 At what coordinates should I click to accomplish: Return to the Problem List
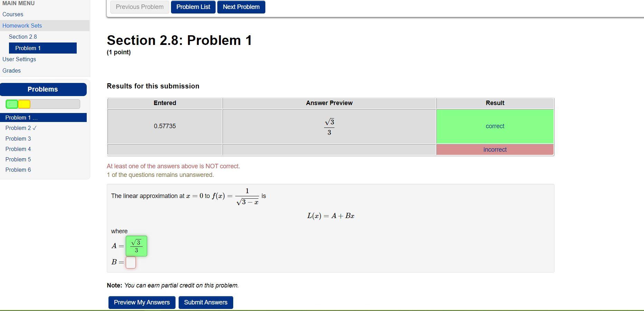point(193,7)
